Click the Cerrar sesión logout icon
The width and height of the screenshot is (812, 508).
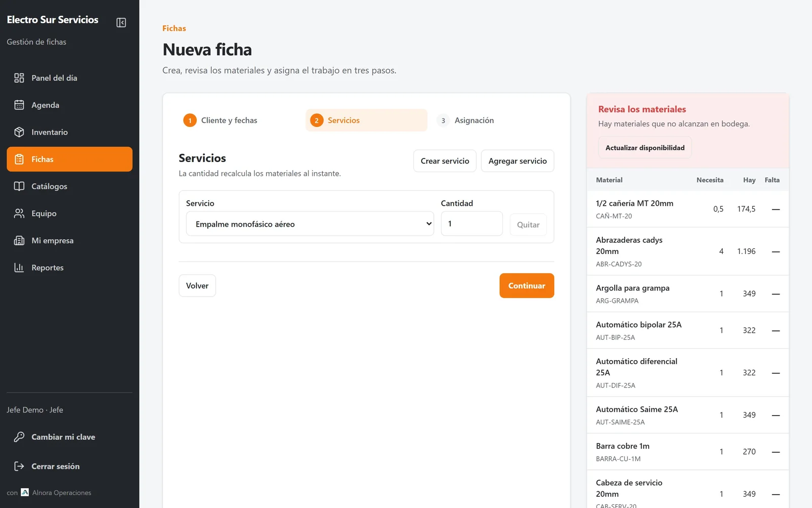[19, 466]
